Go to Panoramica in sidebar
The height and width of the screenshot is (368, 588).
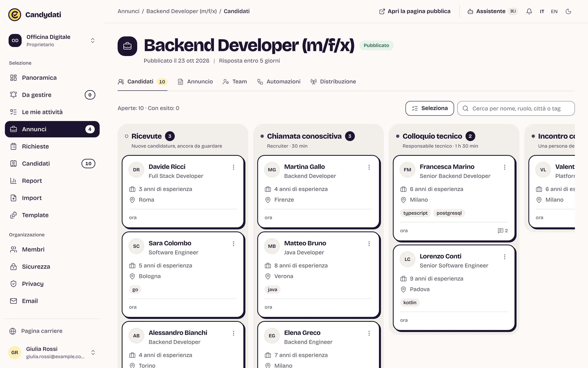pos(52,78)
